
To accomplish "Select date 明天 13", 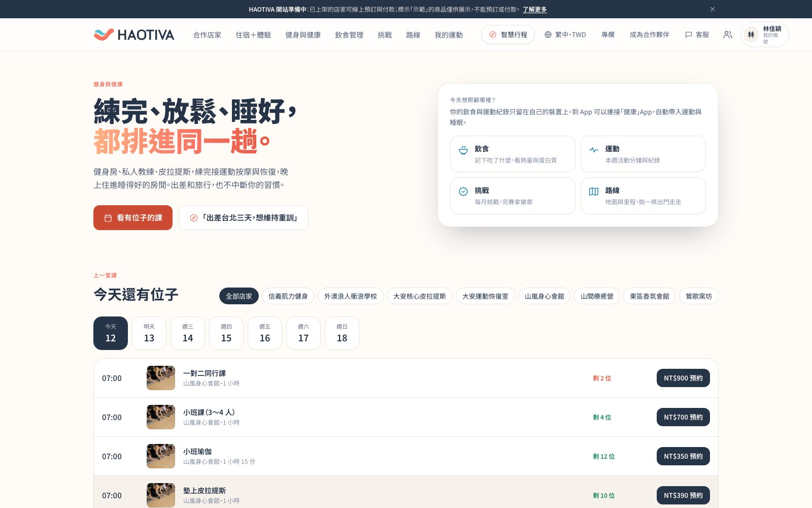I will pos(149,333).
